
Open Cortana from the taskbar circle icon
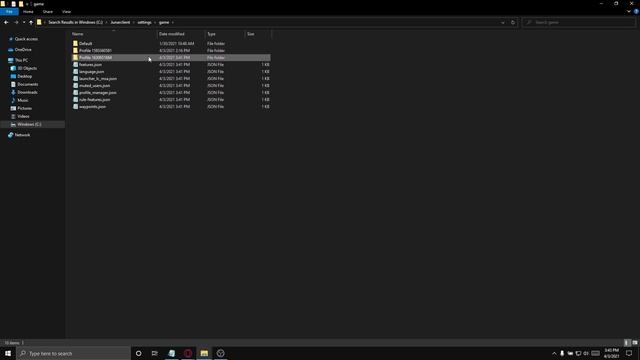pos(138,353)
